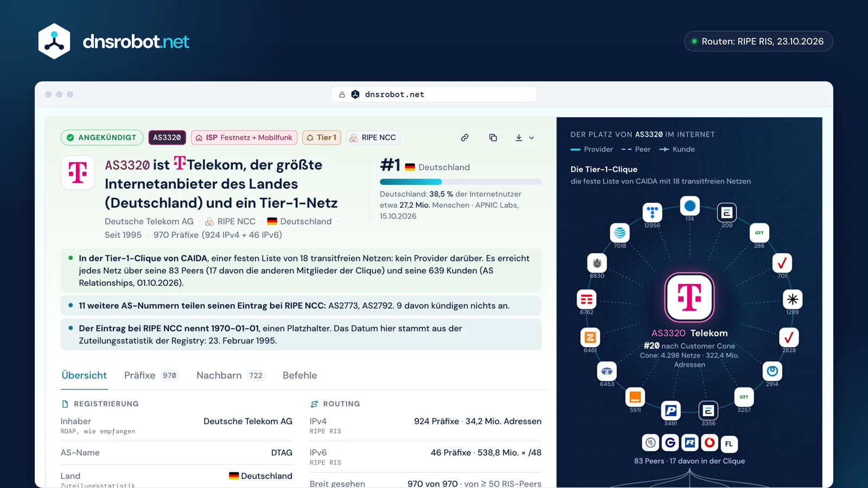The width and height of the screenshot is (868, 488).
Task: Open the download options chevron
Action: [x=532, y=138]
